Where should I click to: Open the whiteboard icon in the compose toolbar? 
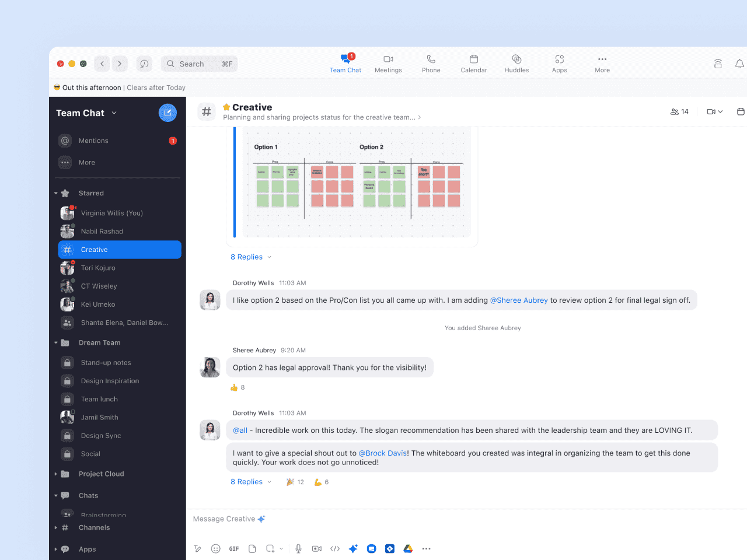(372, 548)
